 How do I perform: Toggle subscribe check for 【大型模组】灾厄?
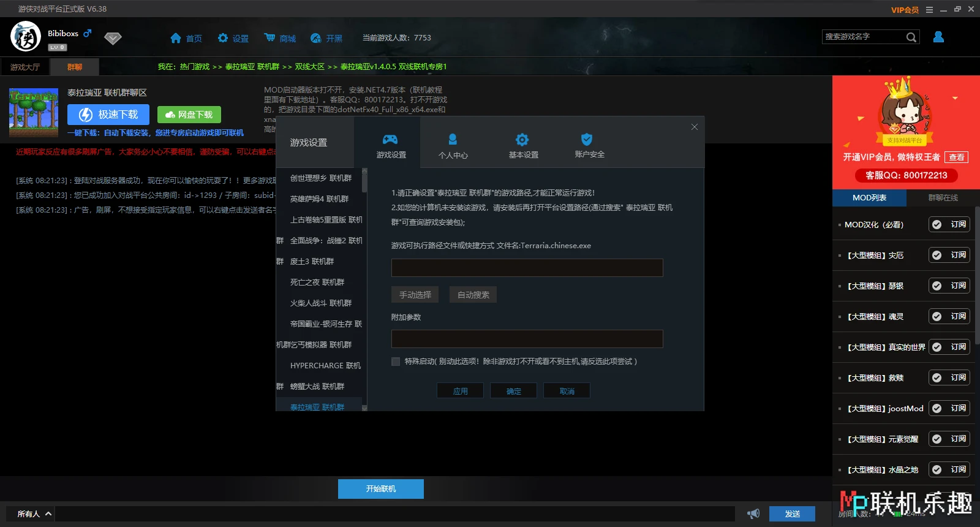[x=937, y=256]
